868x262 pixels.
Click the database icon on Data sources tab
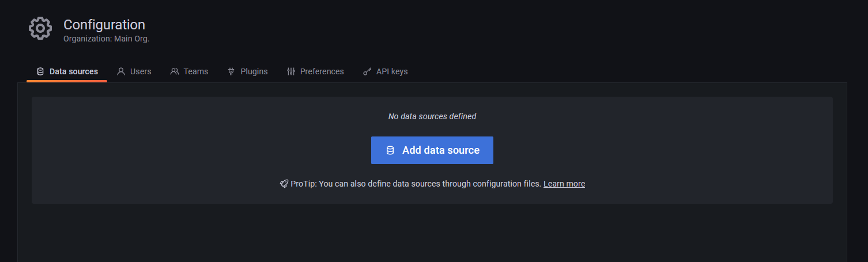click(x=40, y=71)
